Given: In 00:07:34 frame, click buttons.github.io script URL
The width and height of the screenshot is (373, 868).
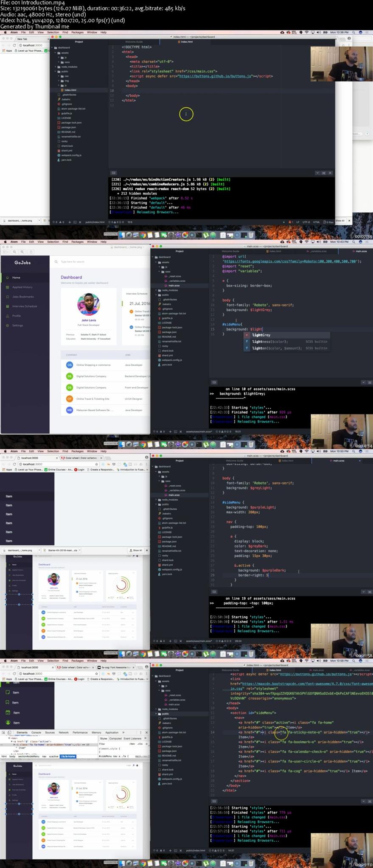Looking at the screenshot, I should [215, 76].
